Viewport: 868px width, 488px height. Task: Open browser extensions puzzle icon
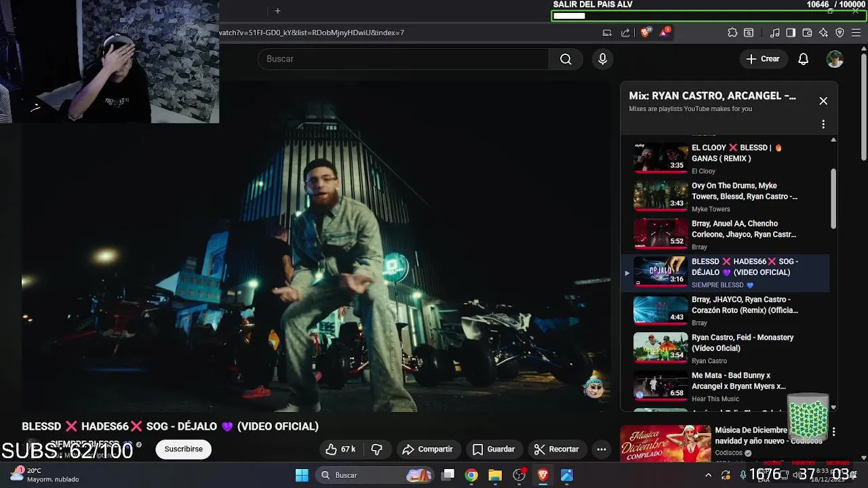(732, 33)
